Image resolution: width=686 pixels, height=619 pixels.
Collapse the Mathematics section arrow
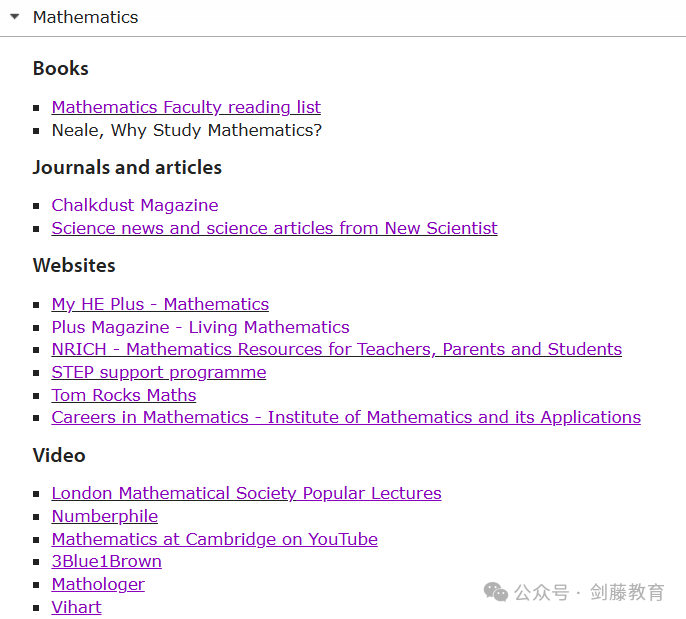pos(15,17)
